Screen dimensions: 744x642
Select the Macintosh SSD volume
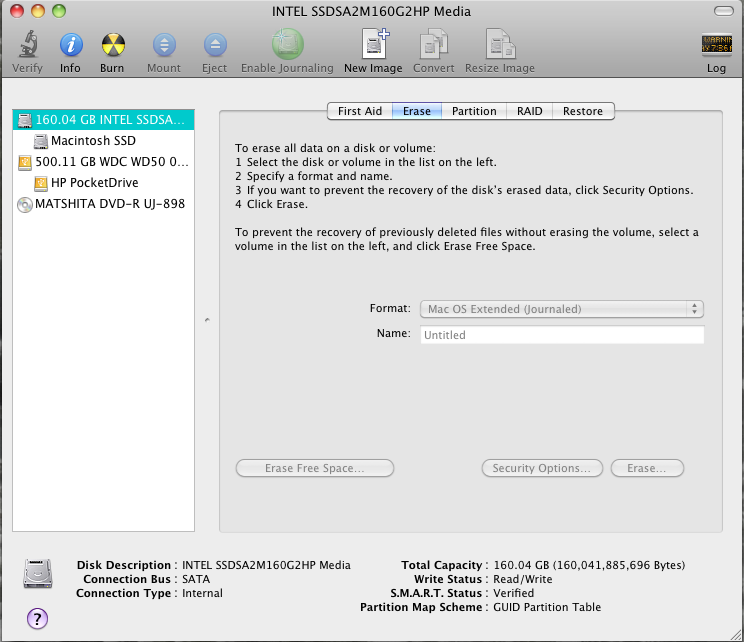point(103,141)
